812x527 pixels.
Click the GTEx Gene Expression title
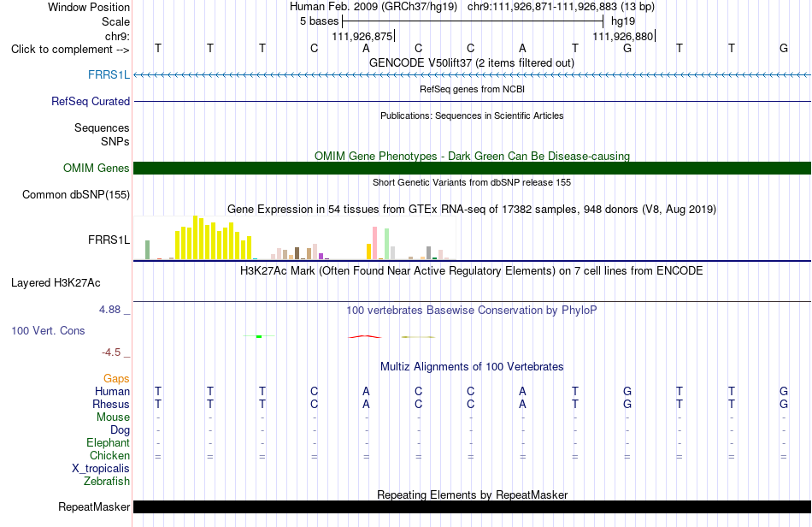tap(472, 210)
